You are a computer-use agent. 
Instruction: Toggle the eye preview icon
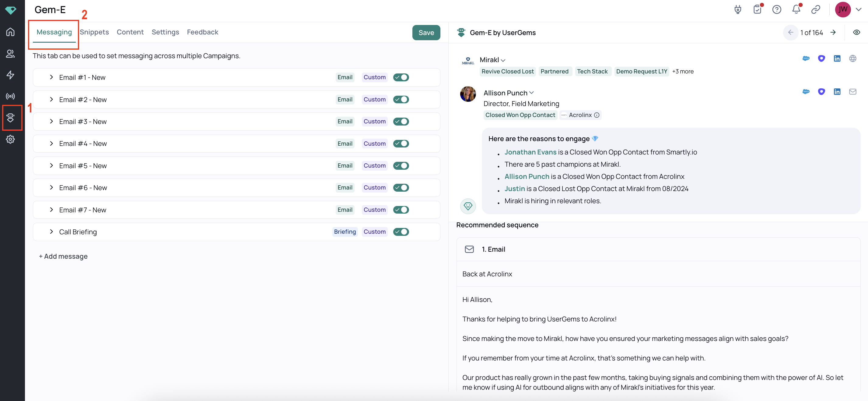tap(856, 32)
